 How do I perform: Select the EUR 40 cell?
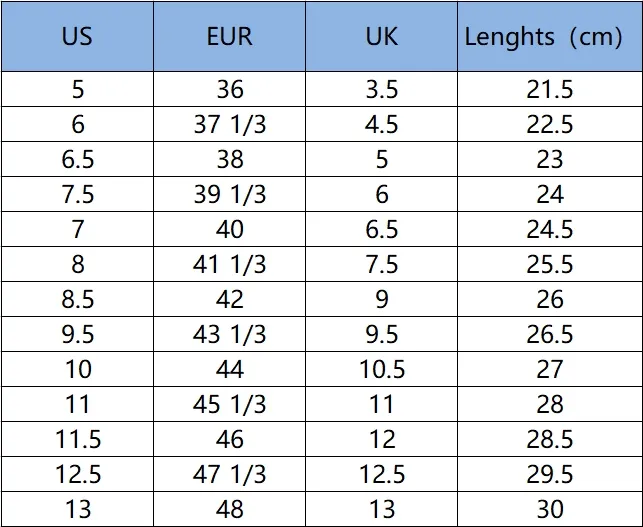(229, 229)
